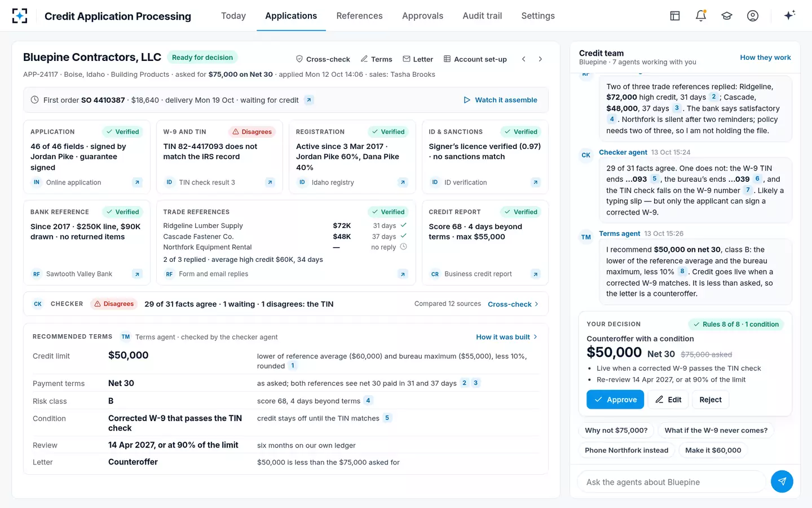
Task: Open the Online application source arrow
Action: pyautogui.click(x=137, y=182)
